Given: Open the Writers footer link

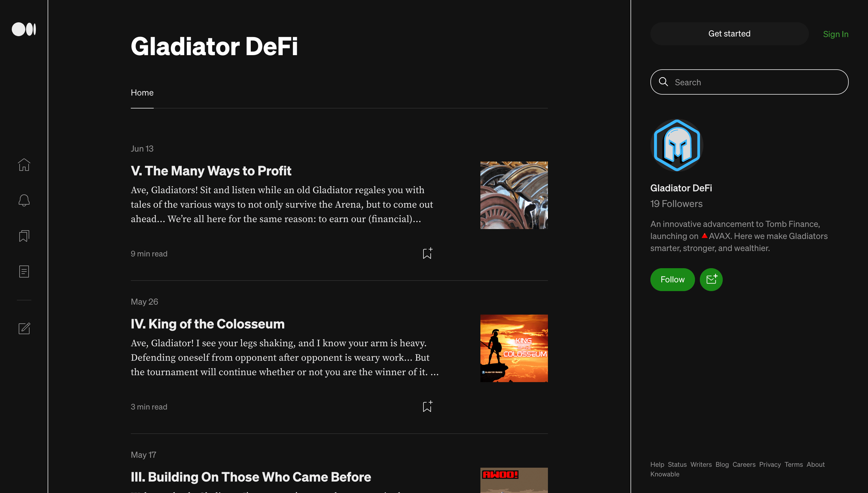Looking at the screenshot, I should click(x=701, y=464).
